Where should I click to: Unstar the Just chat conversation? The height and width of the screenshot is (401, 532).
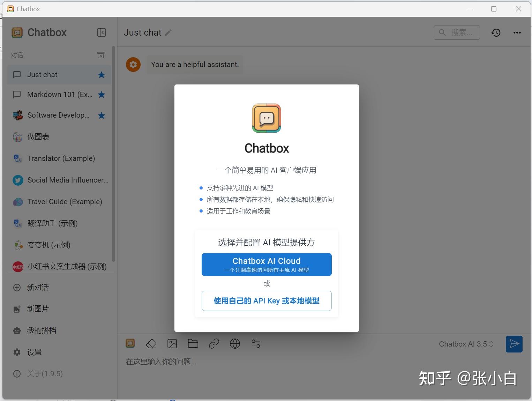[x=102, y=75]
